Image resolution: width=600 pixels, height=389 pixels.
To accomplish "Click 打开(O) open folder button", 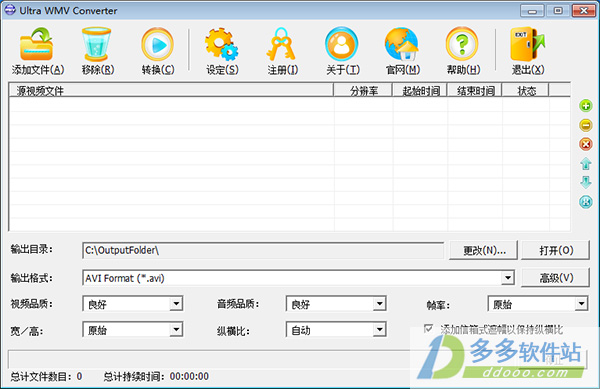I will pos(556,250).
